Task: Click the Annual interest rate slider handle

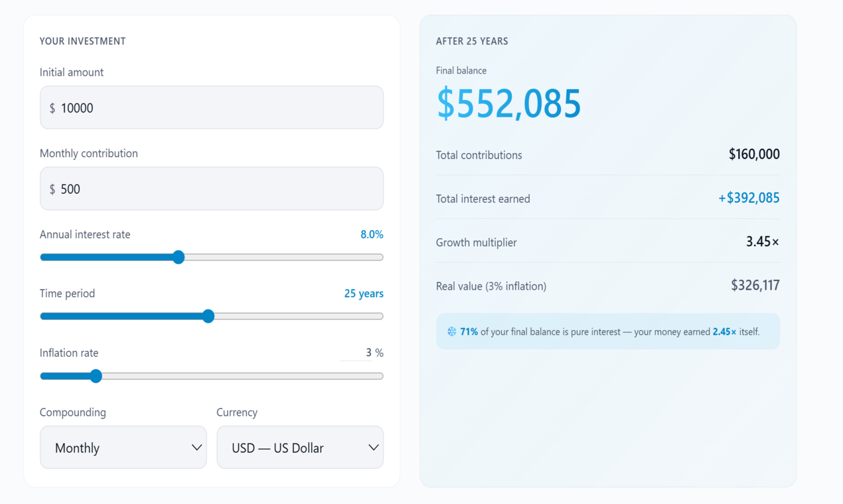Action: (179, 257)
